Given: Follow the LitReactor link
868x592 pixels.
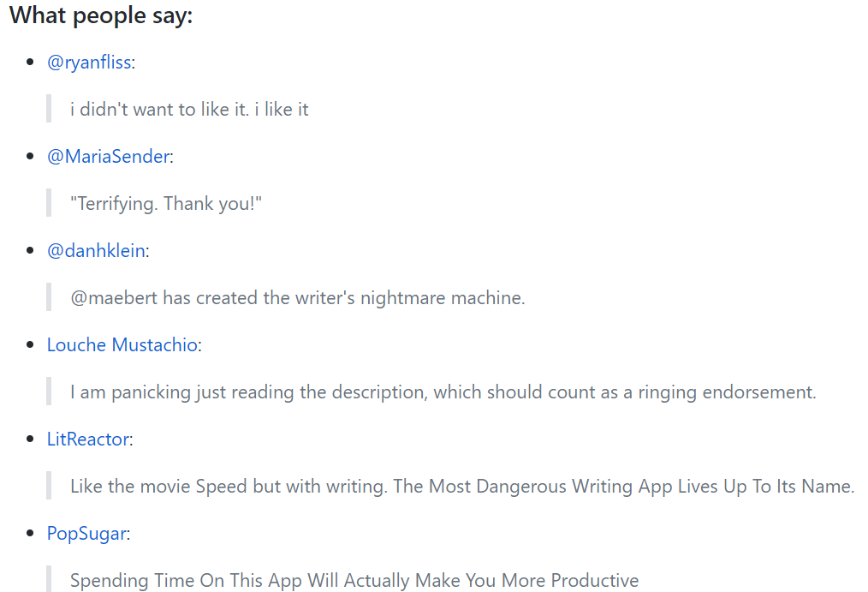Looking at the screenshot, I should (x=88, y=440).
